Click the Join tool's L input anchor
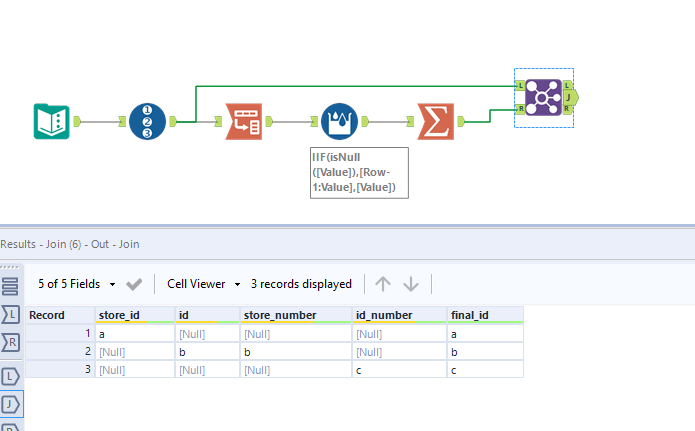This screenshot has height=431, width=695. [520, 85]
